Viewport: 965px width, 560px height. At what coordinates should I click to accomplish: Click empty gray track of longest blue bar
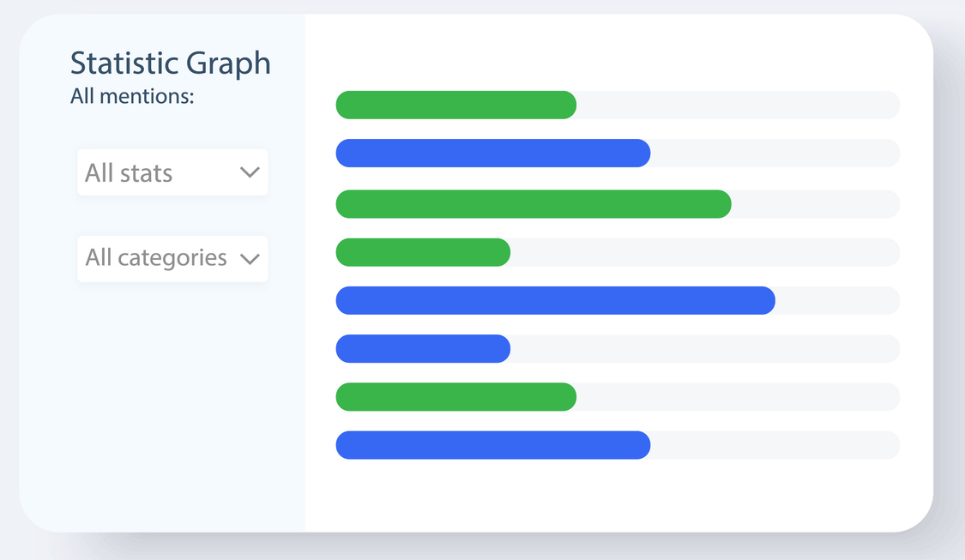(837, 301)
